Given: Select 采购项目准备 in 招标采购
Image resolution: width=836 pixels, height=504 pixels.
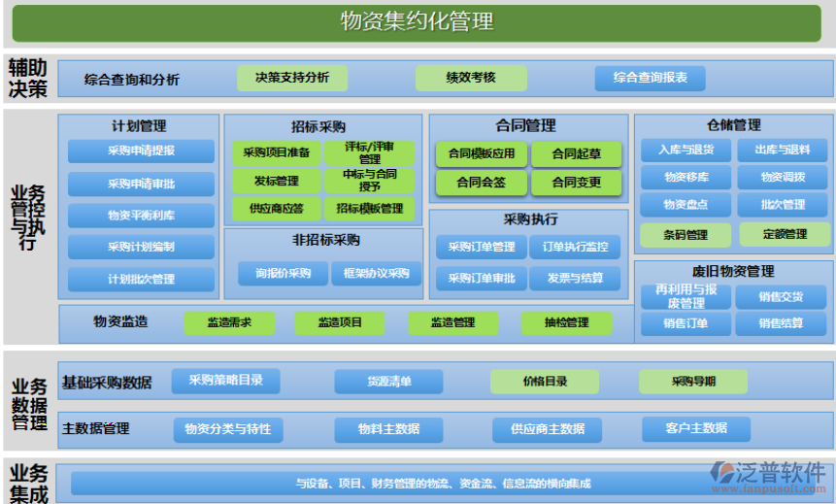Looking at the screenshot, I should tap(276, 153).
